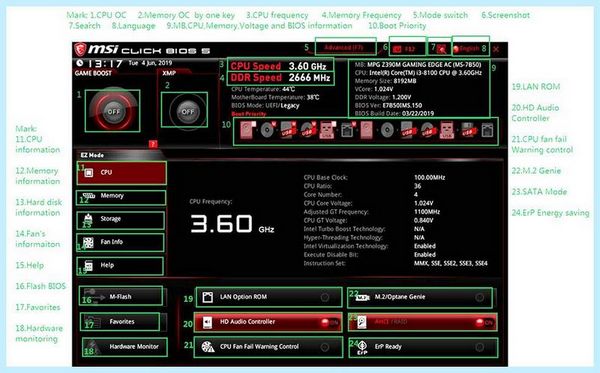
Task: Toggle the GAME BOOST knob
Action: 113,111
